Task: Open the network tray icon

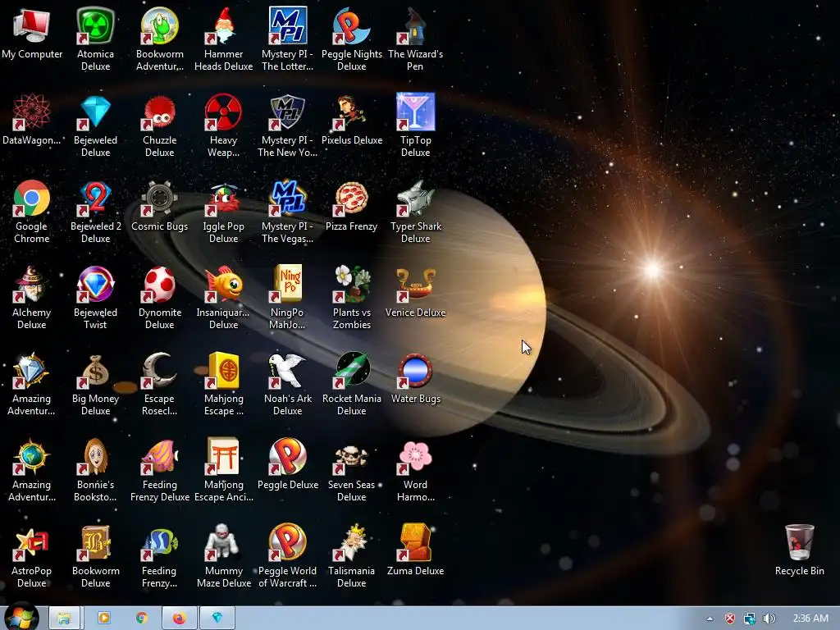Action: 750,619
